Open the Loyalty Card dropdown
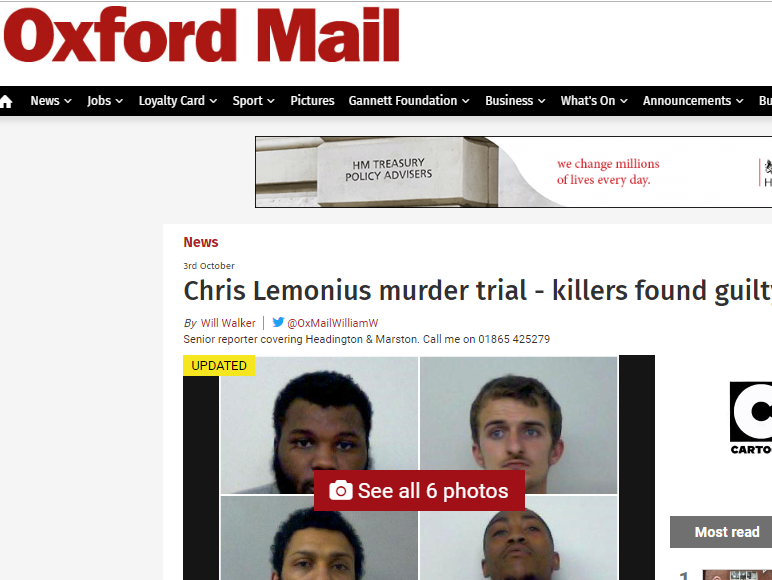This screenshot has height=580, width=772. [x=178, y=101]
